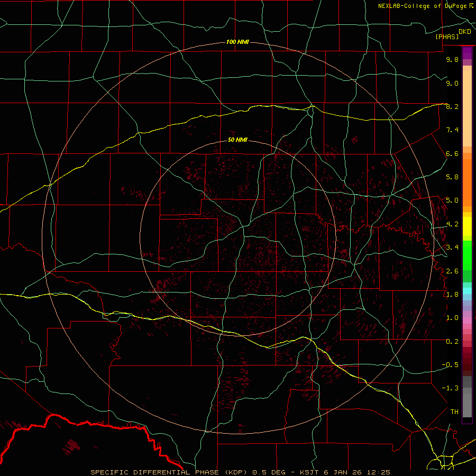Click the radar caption ending KSJT 6 JAN 26 12:25
Viewport: 476px width, 476px height.
tap(241, 472)
